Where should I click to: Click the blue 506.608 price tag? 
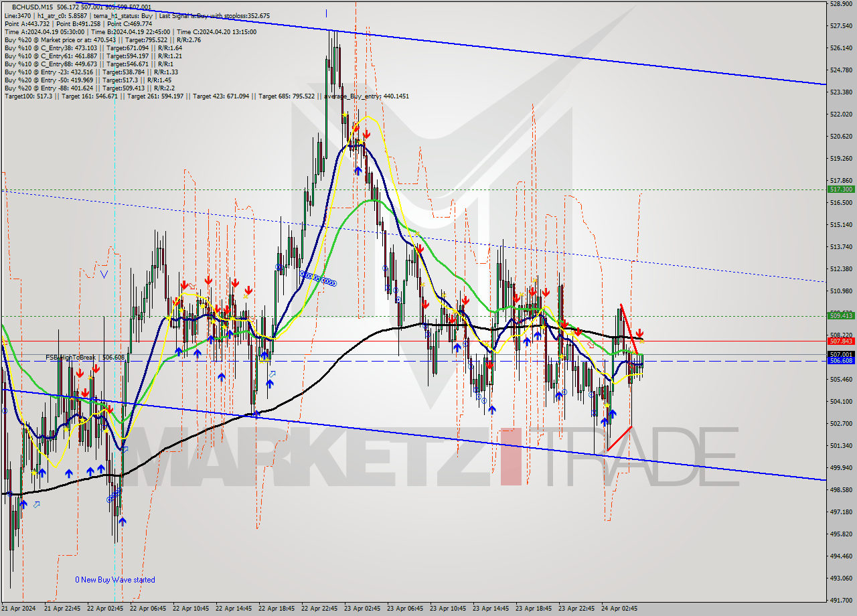[841, 361]
